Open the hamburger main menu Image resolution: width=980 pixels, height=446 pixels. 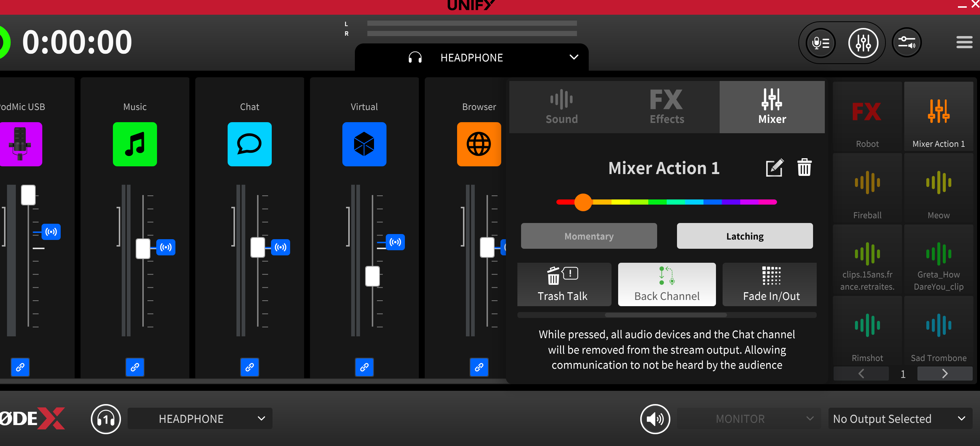pyautogui.click(x=964, y=42)
